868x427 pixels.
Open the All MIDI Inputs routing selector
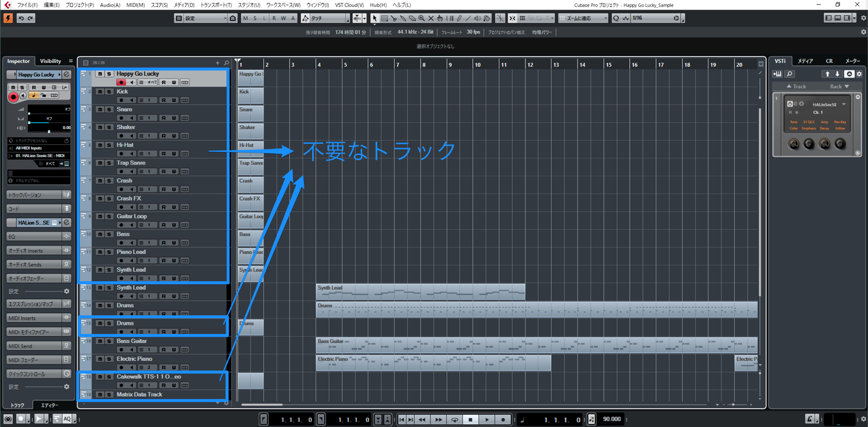tap(39, 148)
